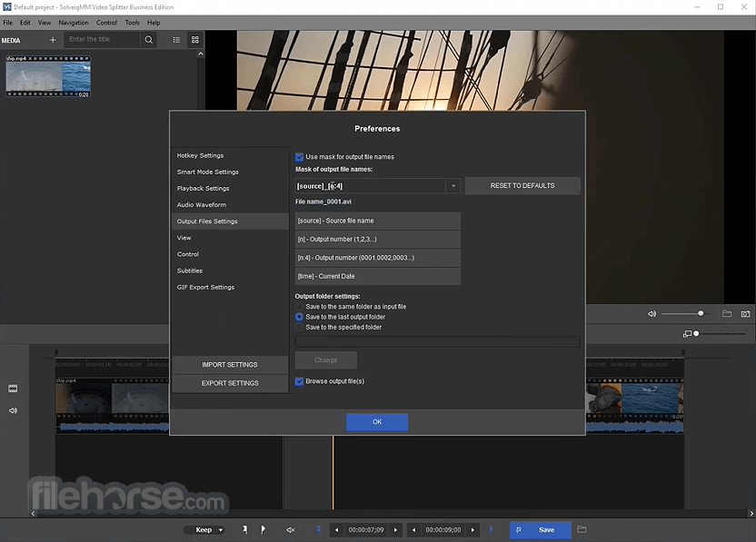The image size is (756, 542).
Task: Open the Keep mode dropdown
Action: pyautogui.click(x=204, y=530)
